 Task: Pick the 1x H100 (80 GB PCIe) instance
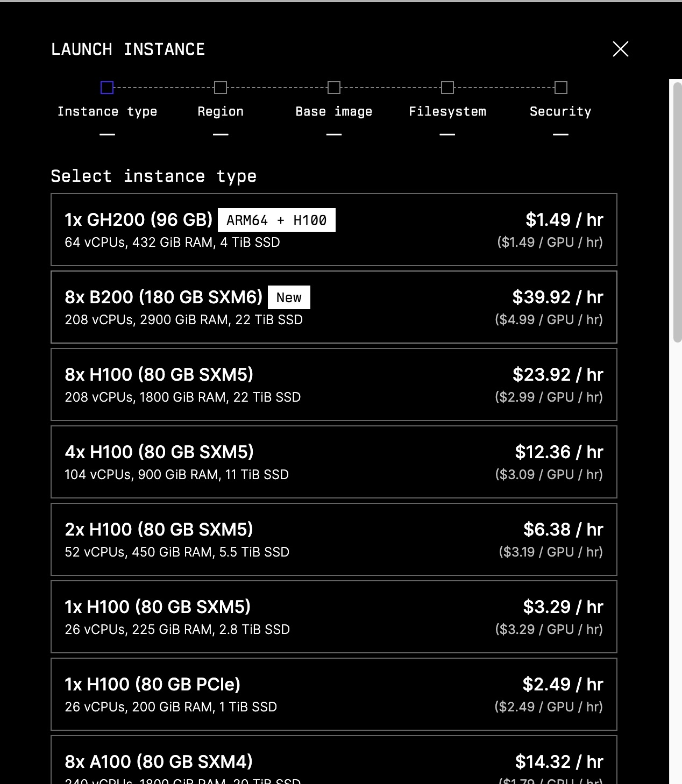(333, 694)
